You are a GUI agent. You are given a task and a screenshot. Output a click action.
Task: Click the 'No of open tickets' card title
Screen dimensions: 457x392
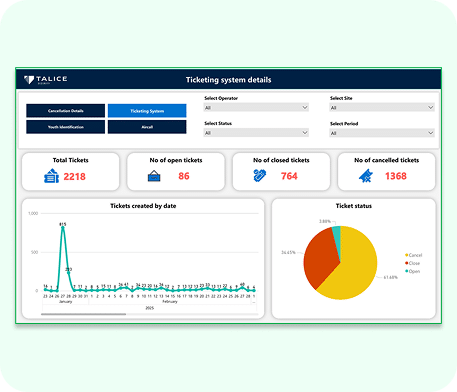pos(176,160)
